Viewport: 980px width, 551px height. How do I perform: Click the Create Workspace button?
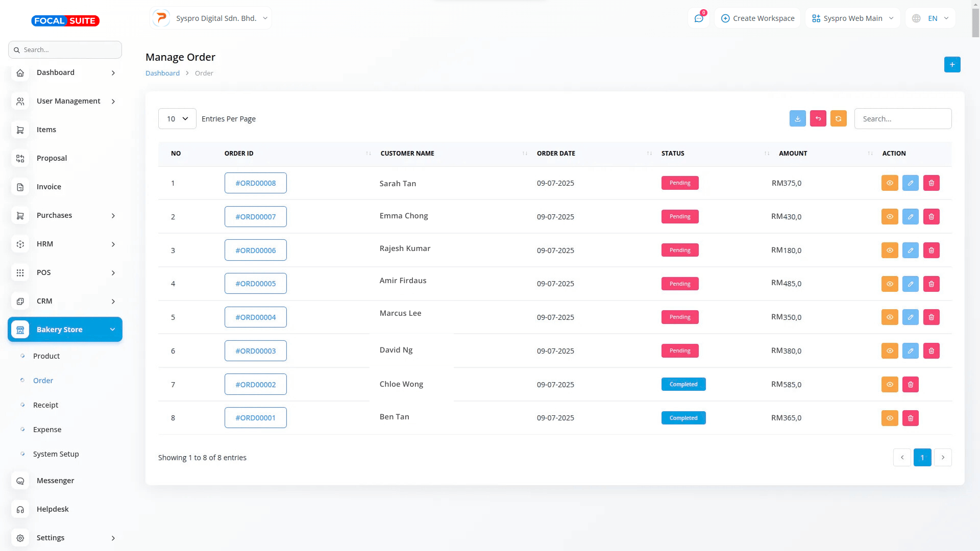tap(757, 18)
